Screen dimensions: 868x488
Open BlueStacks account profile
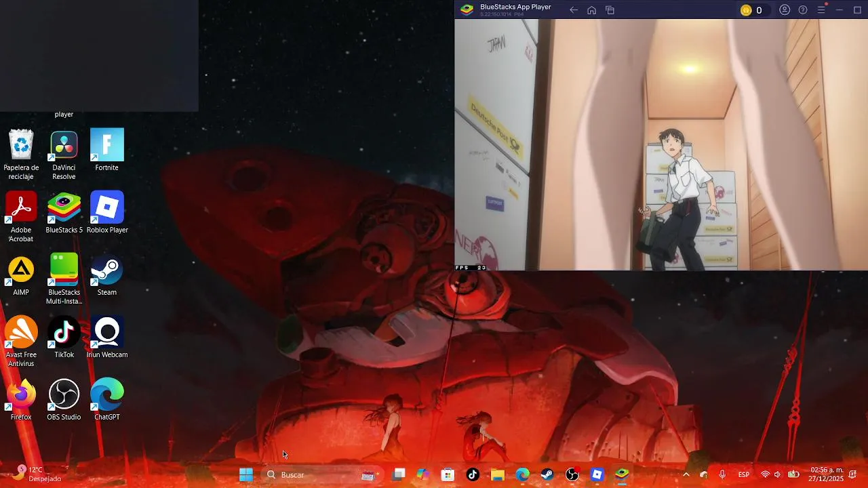785,10
